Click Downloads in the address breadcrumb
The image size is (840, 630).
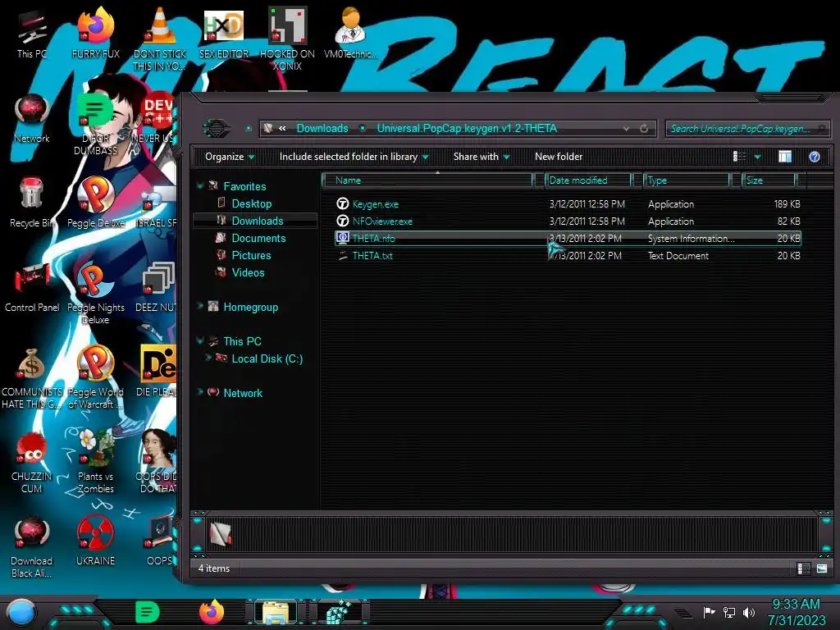[322, 129]
